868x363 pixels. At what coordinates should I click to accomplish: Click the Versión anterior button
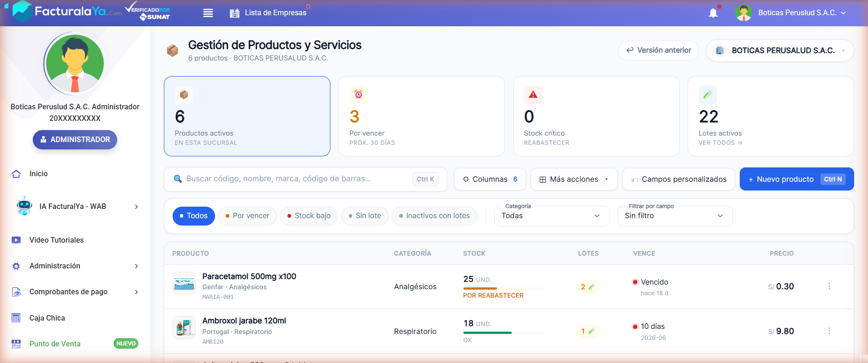(658, 50)
